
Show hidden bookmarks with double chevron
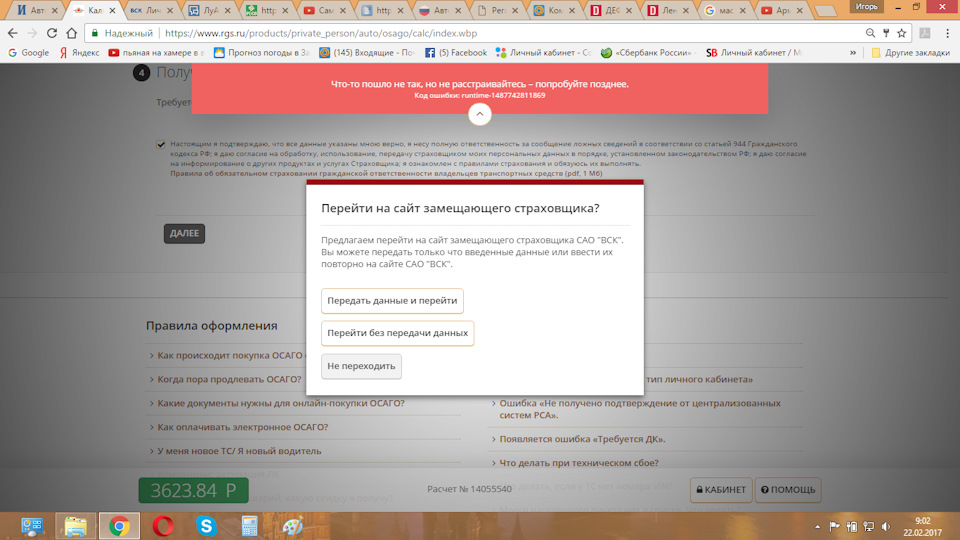[853, 53]
